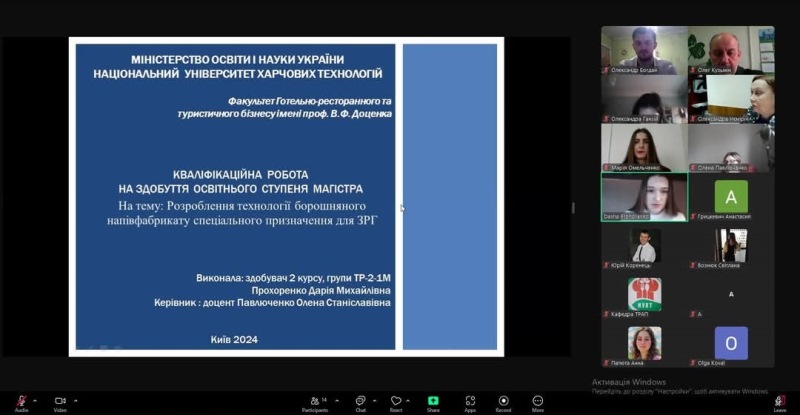Click the light blue panel on the slide
The width and height of the screenshot is (800, 415).
coord(450,197)
